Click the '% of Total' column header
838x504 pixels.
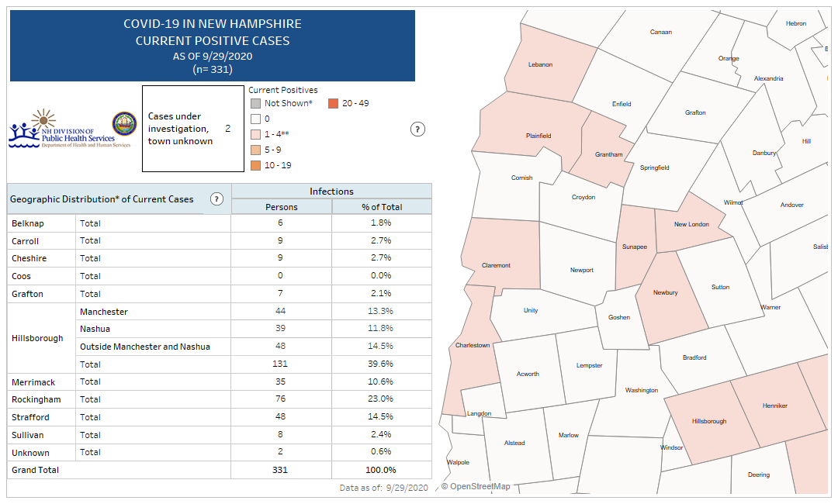(381, 207)
